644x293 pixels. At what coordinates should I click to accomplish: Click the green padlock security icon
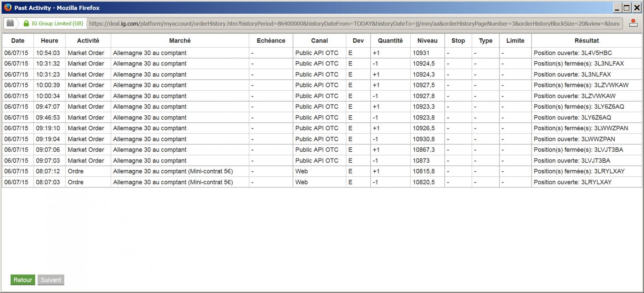[26, 23]
